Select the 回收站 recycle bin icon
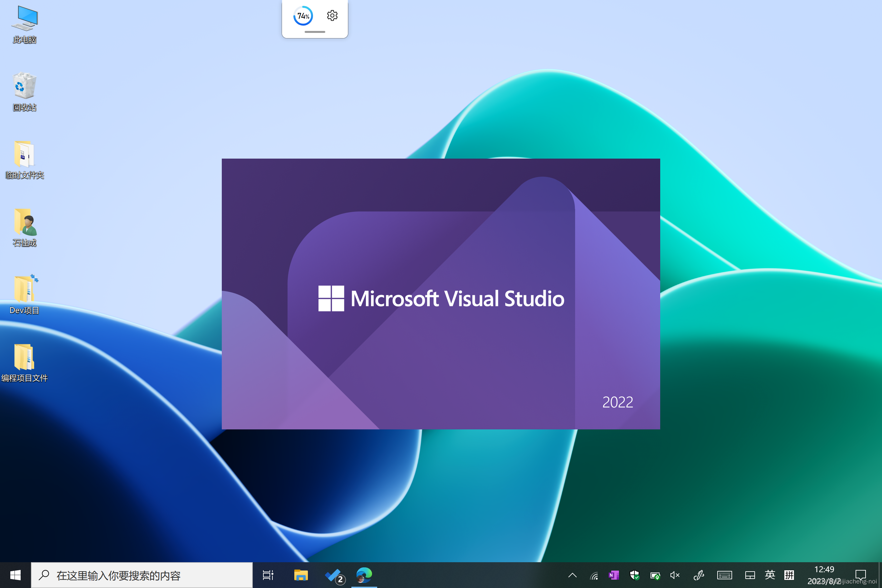Screen dimensions: 882x588 pos(24,92)
